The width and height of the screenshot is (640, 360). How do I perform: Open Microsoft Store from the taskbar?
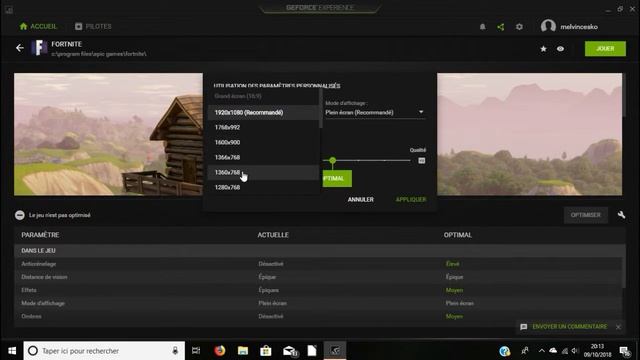[x=266, y=351]
